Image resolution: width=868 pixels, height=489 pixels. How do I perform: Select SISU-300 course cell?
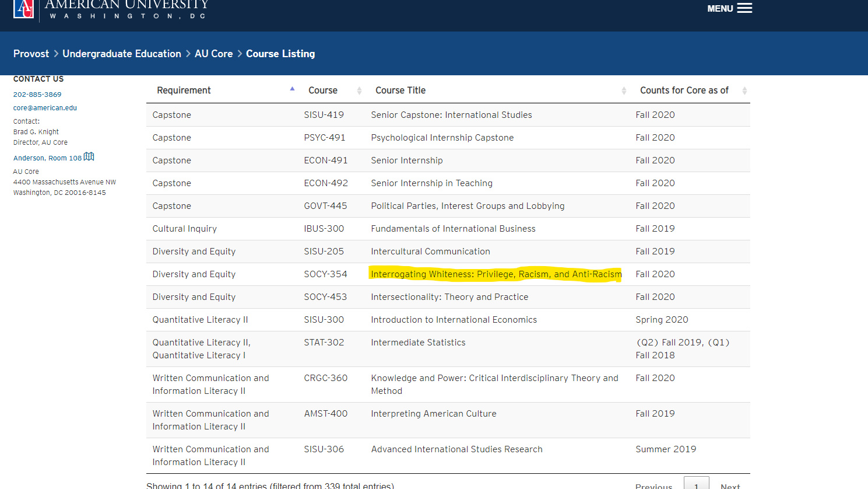324,320
